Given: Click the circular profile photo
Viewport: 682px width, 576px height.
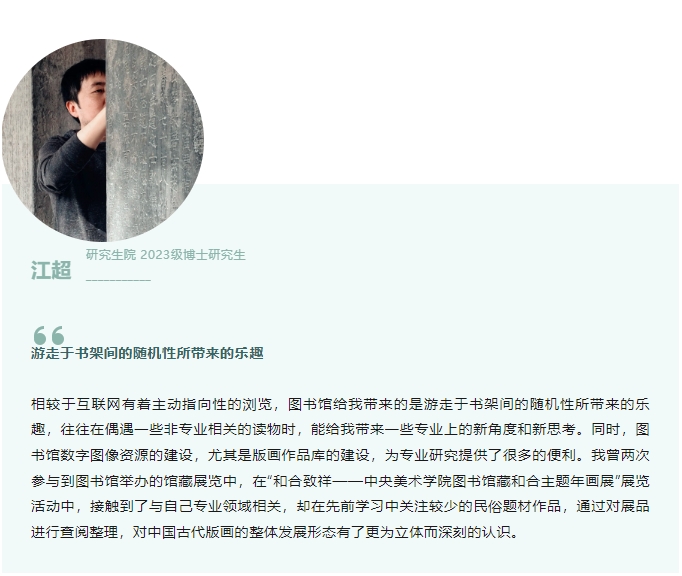Looking at the screenshot, I should click(x=103, y=141).
